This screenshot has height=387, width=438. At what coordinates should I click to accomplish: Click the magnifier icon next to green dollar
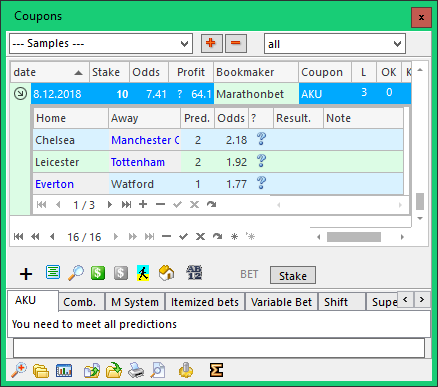coord(76,273)
